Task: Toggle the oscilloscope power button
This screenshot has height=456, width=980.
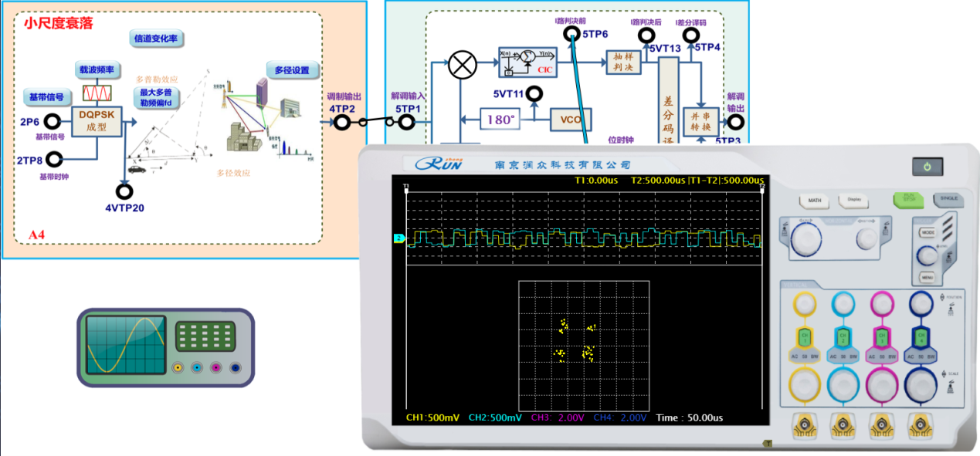Action: tap(927, 167)
